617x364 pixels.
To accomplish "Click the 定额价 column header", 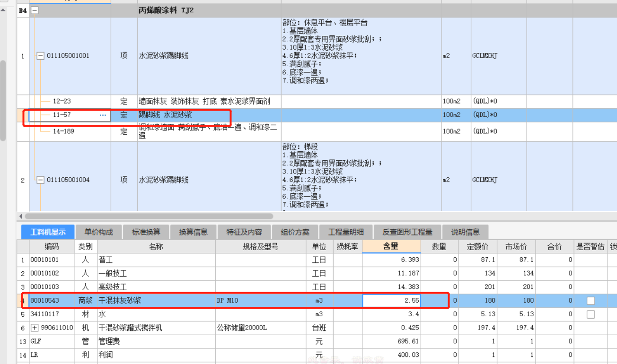I will pyautogui.click(x=478, y=247).
